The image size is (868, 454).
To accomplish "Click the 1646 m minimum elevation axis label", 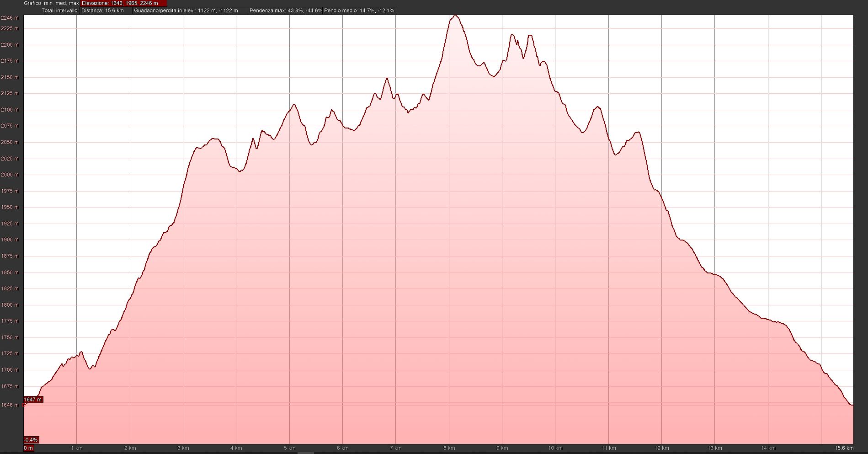I will coord(10,405).
